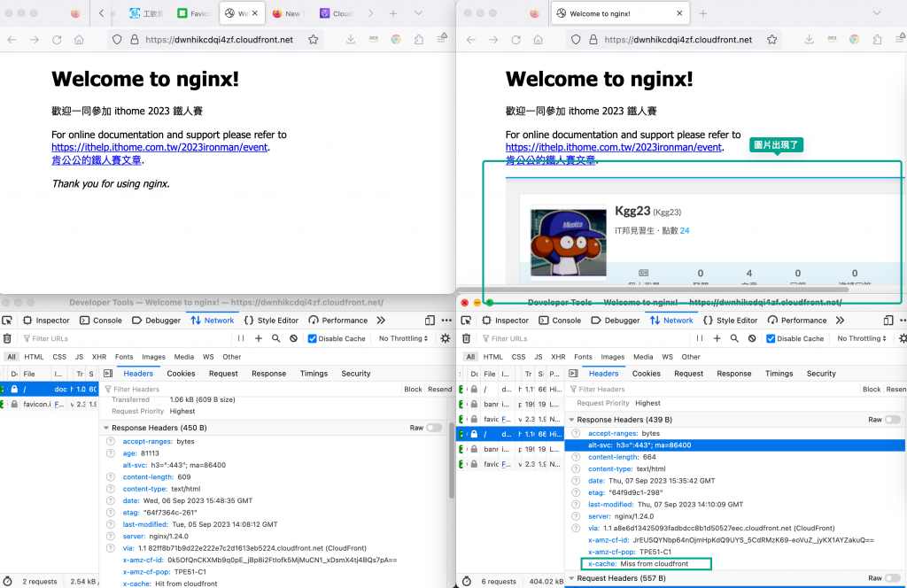The width and height of the screenshot is (907, 588).
Task: Toggle Disable Cache checkbox in right DevTools
Action: (771, 339)
